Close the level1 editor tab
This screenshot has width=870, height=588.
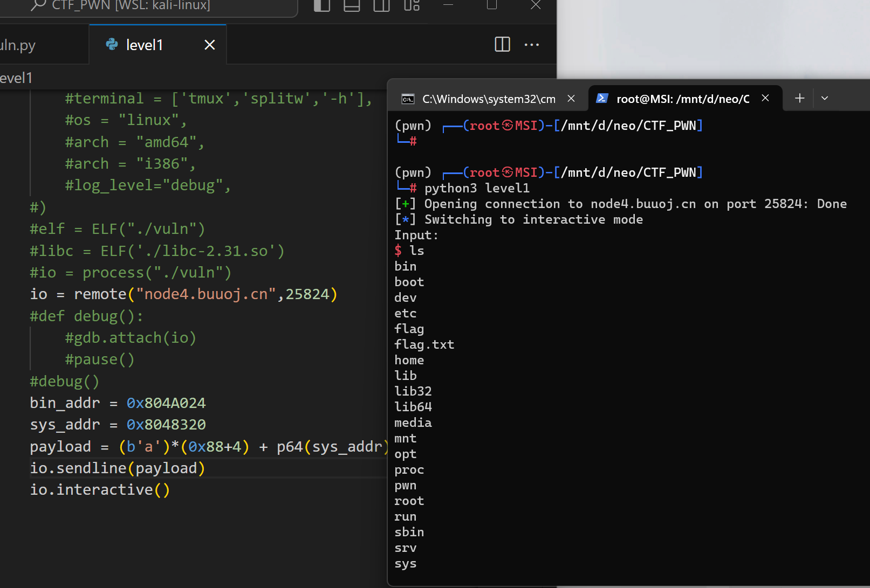210,45
